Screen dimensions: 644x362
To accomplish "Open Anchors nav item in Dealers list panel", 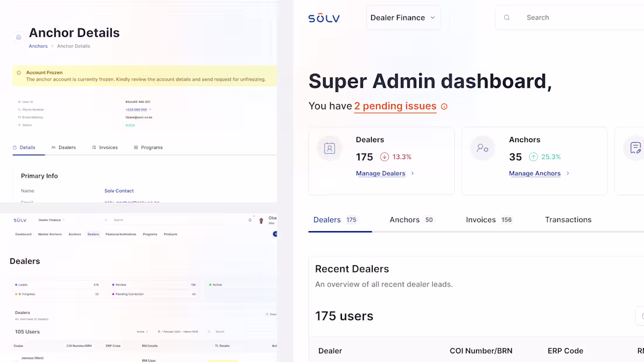I will [x=75, y=235].
